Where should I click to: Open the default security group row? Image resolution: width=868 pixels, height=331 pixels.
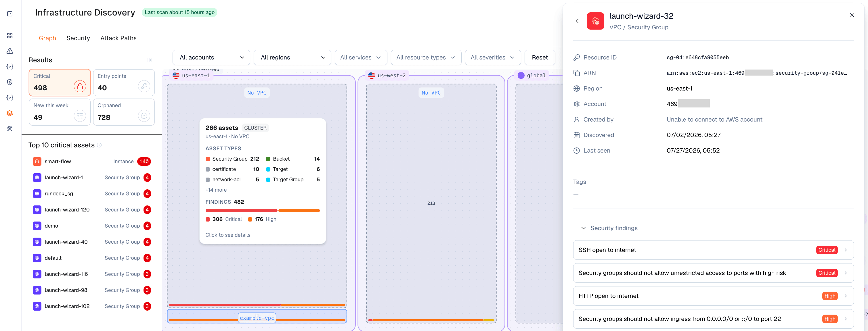click(91, 258)
